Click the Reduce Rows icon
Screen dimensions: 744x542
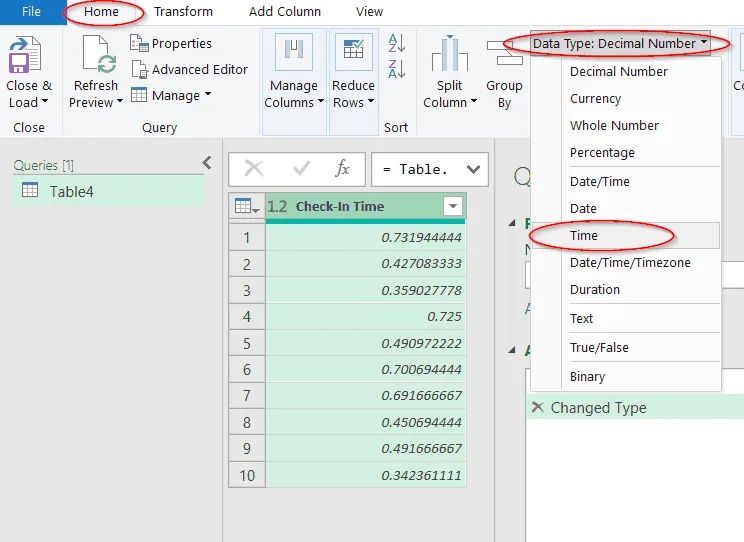[x=353, y=51]
